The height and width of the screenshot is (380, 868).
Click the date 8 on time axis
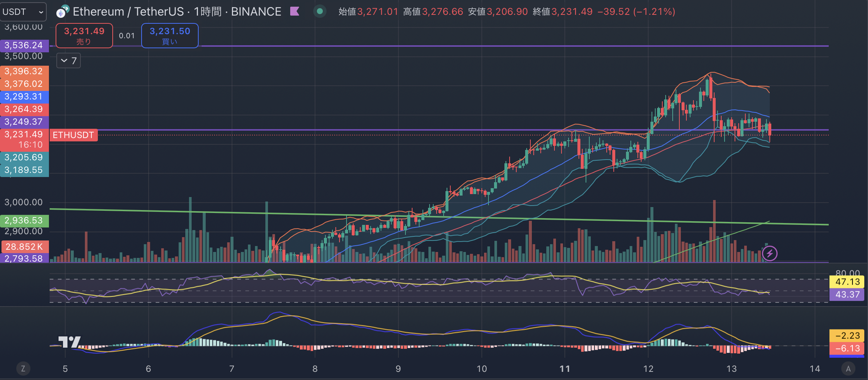315,368
